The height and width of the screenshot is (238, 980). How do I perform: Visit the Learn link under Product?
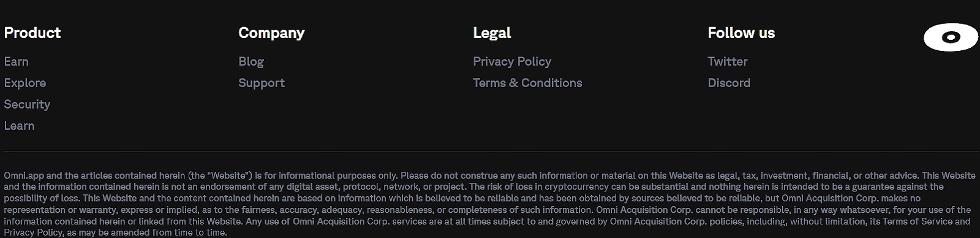(x=19, y=126)
